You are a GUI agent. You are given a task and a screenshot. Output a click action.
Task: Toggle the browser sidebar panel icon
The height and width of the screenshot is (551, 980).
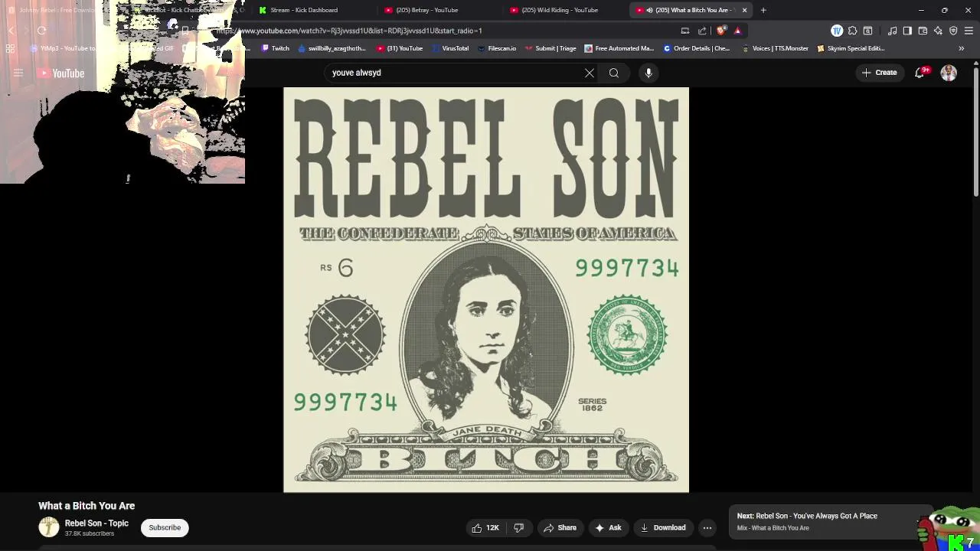[x=907, y=31]
